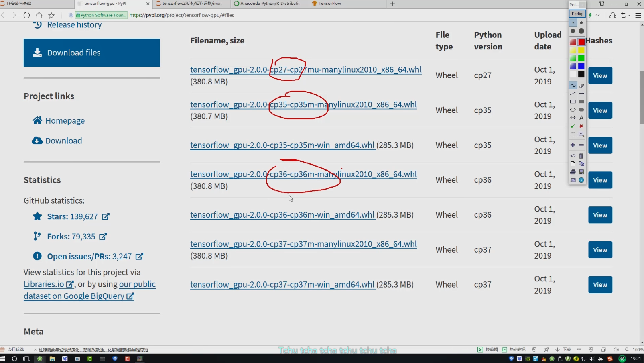Open the project Download link
Viewport: 644px width, 363px height.
pyautogui.click(x=63, y=141)
